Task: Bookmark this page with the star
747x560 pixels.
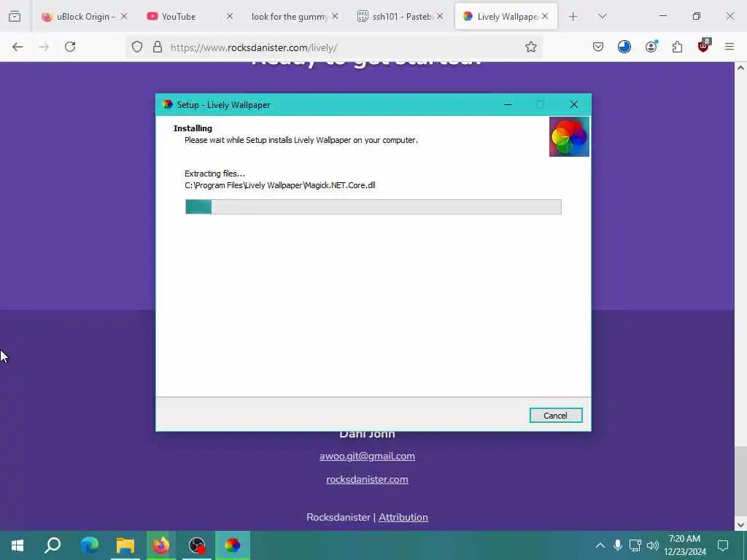Action: (x=531, y=47)
